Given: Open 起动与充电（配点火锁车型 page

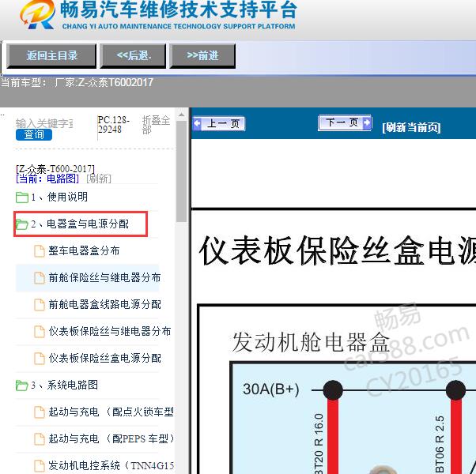Looking at the screenshot, I should pyautogui.click(x=111, y=412).
